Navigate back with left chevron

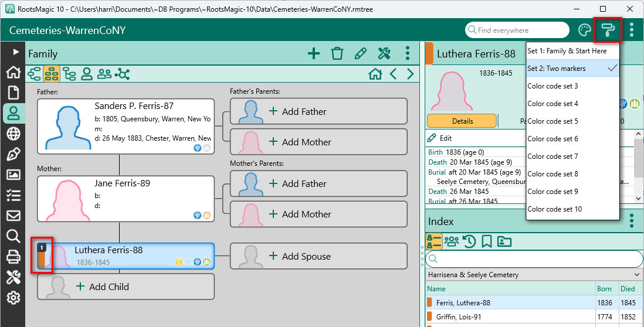[x=393, y=74]
